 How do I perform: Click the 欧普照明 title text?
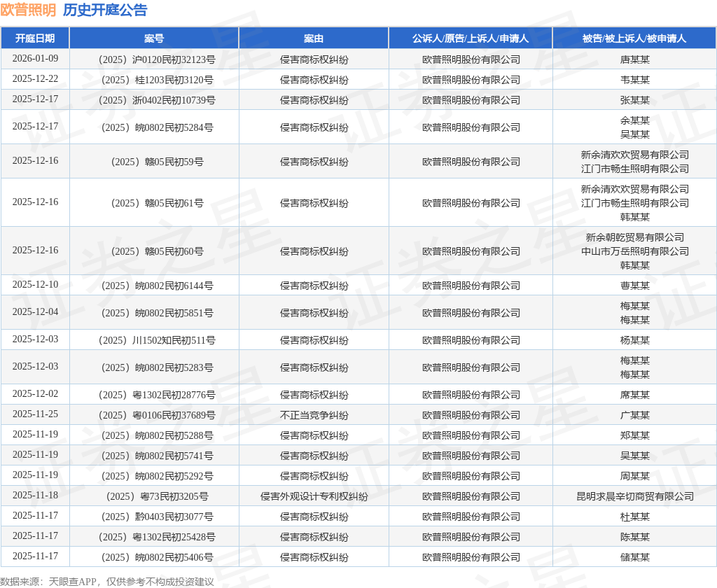pyautogui.click(x=28, y=10)
